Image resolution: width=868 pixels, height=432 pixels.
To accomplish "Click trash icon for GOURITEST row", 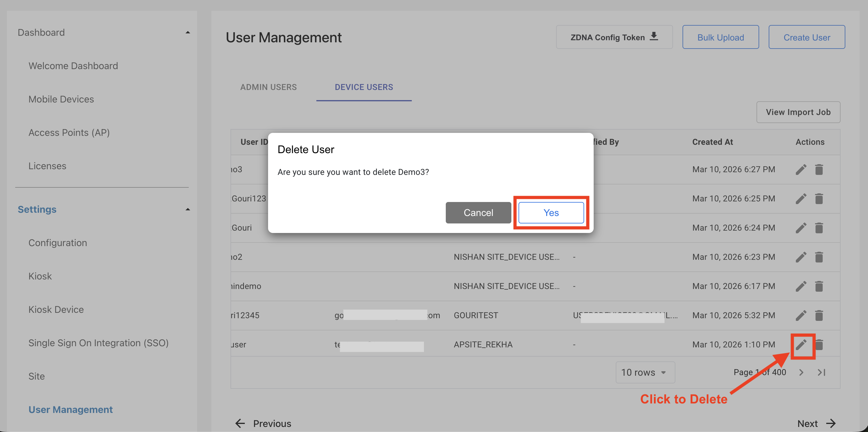I will (x=819, y=316).
